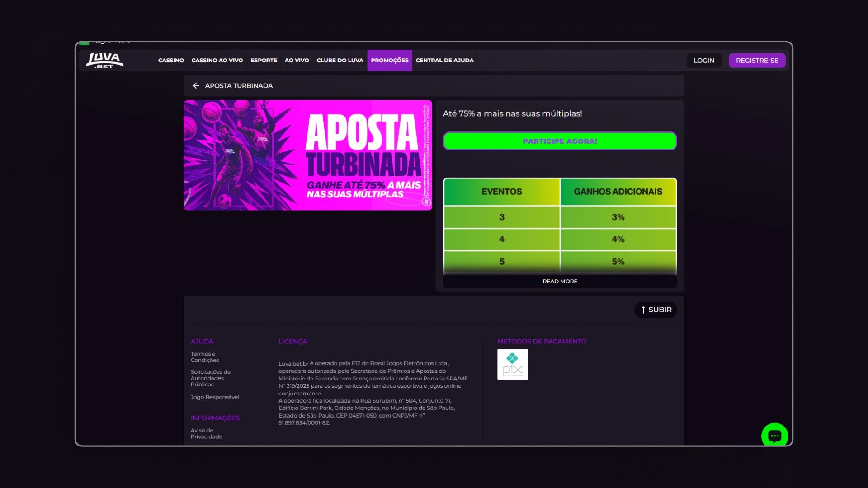Click the Eventos cell showing 4
The image size is (868, 488).
click(x=502, y=239)
